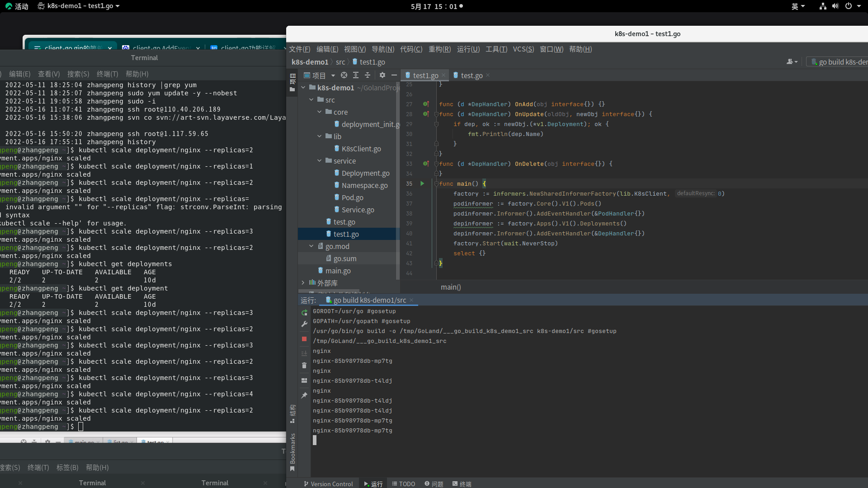The image size is (868, 488).
Task: Close the test.go editor tab
Action: (x=488, y=75)
